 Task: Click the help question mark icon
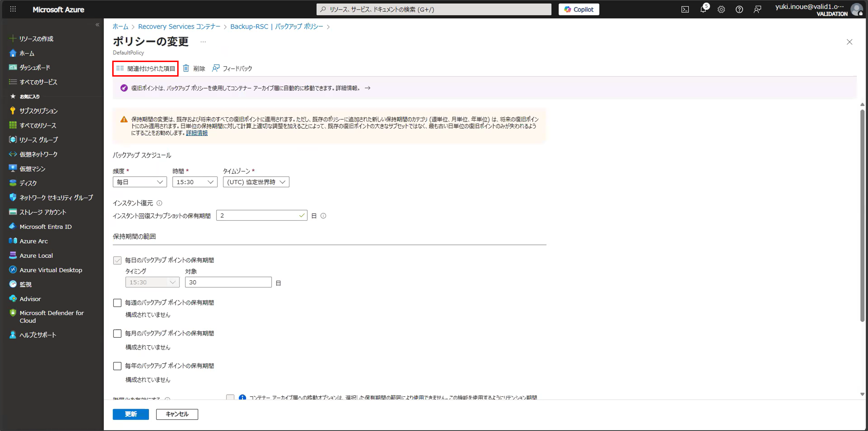pos(739,9)
